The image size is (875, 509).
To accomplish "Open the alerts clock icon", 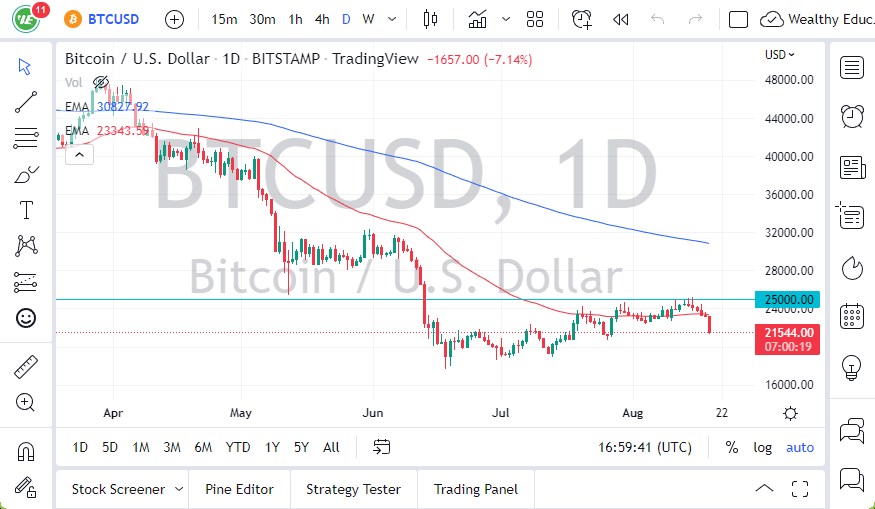I will (581, 19).
